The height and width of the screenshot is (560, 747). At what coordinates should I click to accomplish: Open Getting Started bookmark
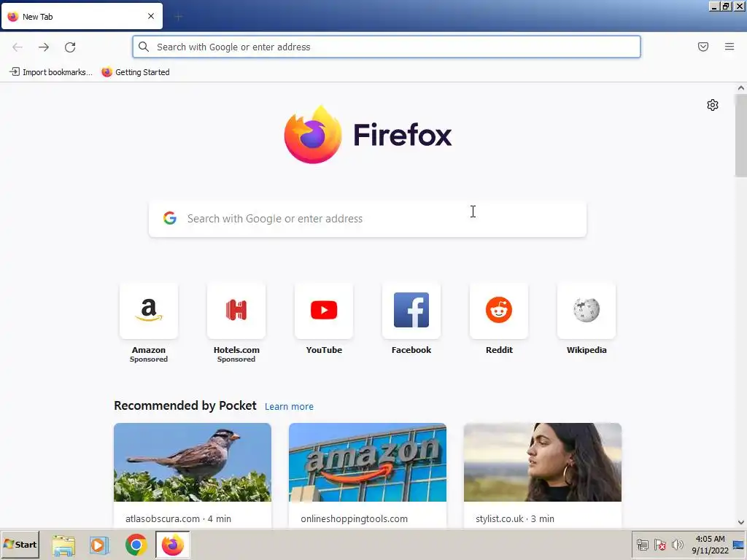tap(136, 72)
